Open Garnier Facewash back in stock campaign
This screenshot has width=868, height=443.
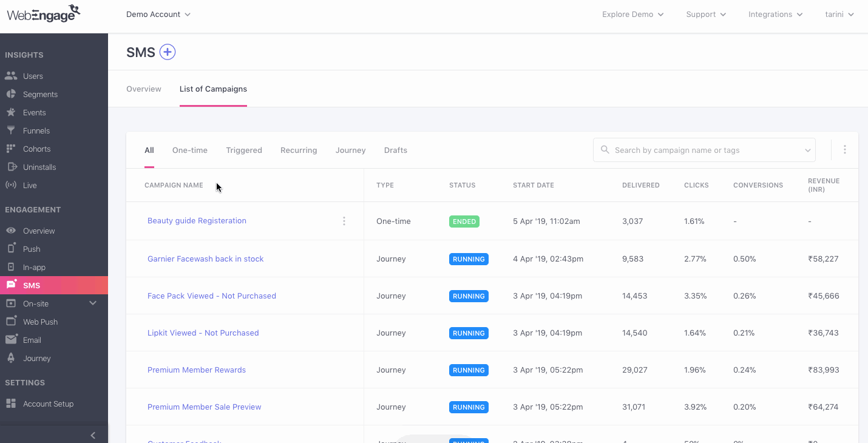(206, 259)
